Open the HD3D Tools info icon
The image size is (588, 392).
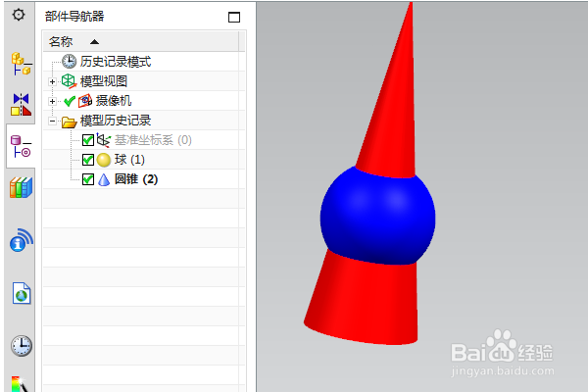coord(21,240)
